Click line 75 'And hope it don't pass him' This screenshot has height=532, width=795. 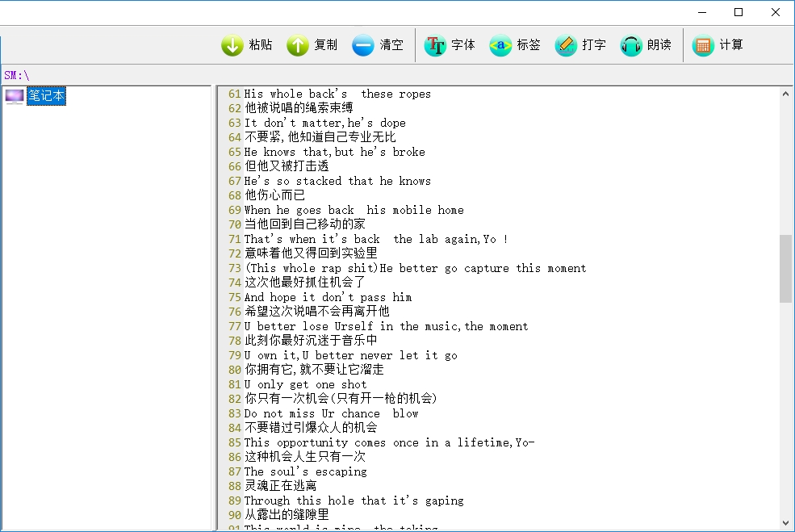[328, 297]
